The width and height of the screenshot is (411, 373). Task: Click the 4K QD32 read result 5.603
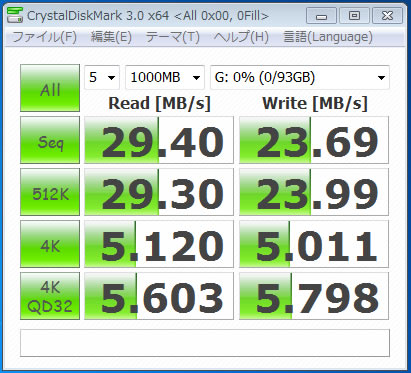coord(159,296)
